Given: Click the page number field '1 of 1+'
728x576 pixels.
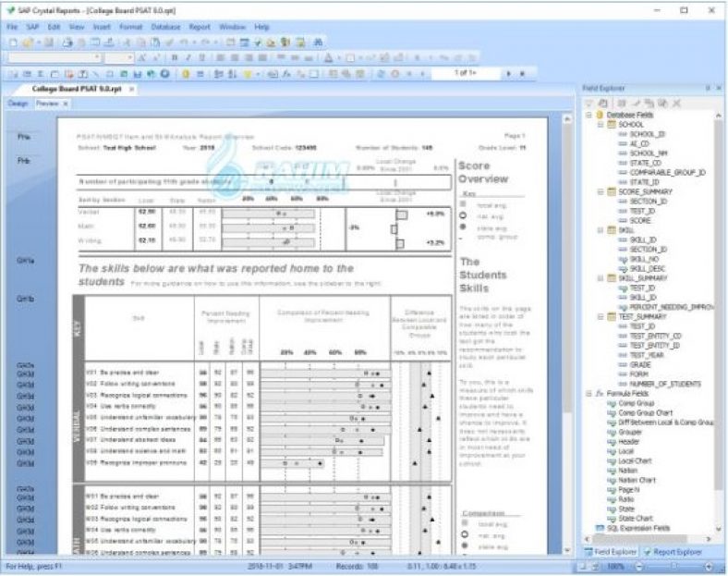Looking at the screenshot, I should point(466,73).
